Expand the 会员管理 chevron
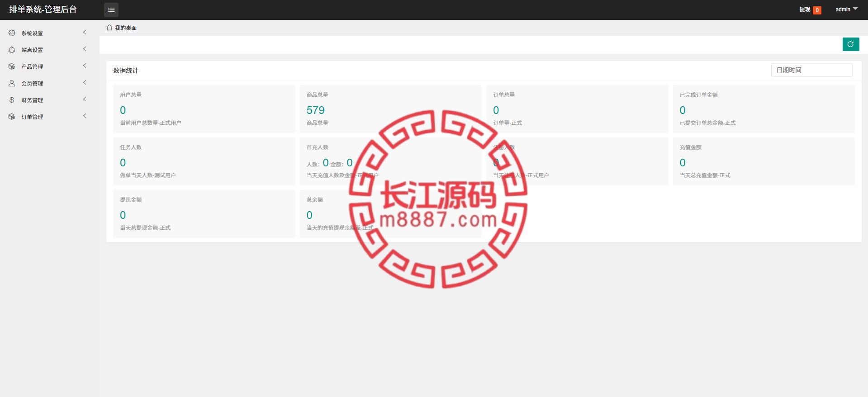Viewport: 868px width, 397px height. (x=85, y=83)
